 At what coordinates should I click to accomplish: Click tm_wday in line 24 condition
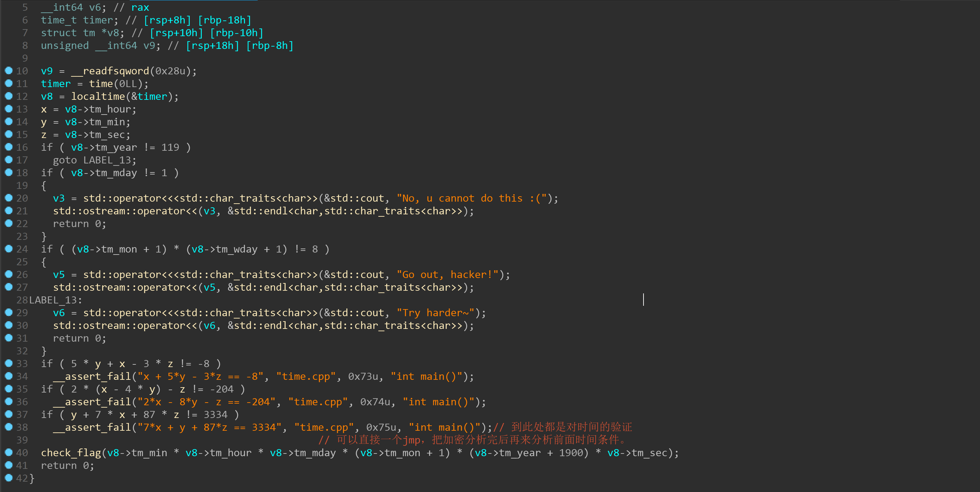[237, 250]
